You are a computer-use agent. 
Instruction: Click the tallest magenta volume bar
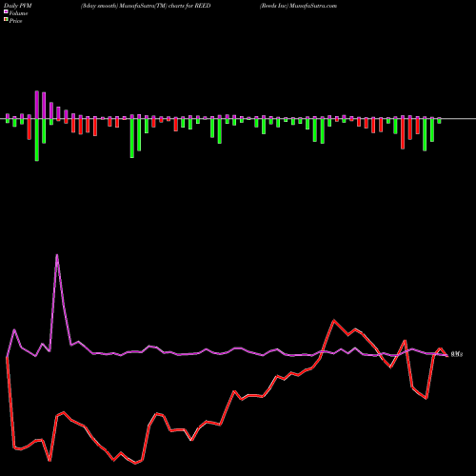pos(37,105)
